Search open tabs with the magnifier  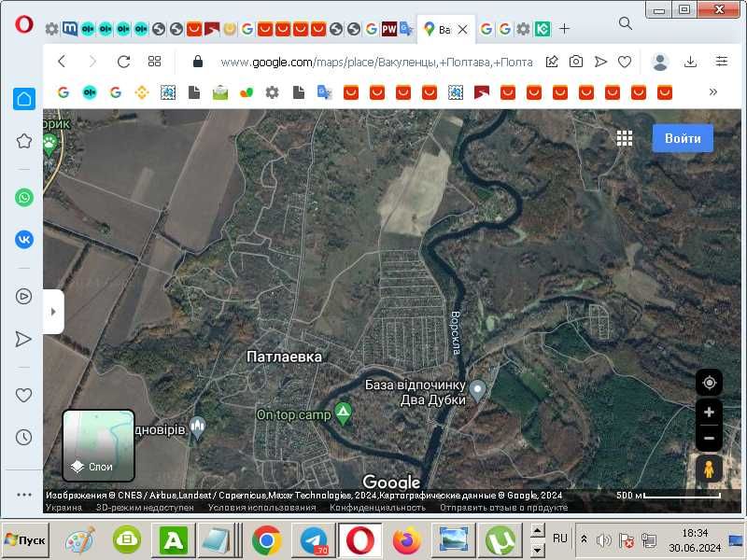625,22
